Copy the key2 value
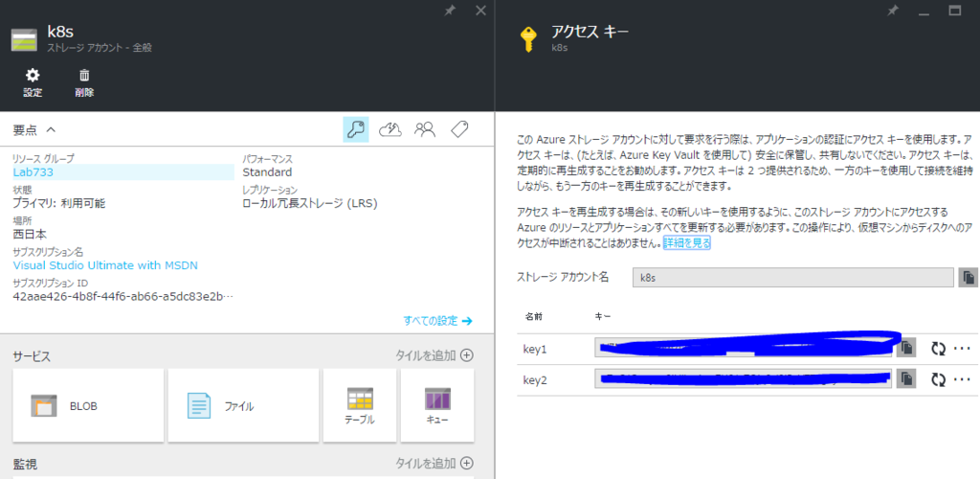Screen dimensions: 980x479 click(906, 378)
